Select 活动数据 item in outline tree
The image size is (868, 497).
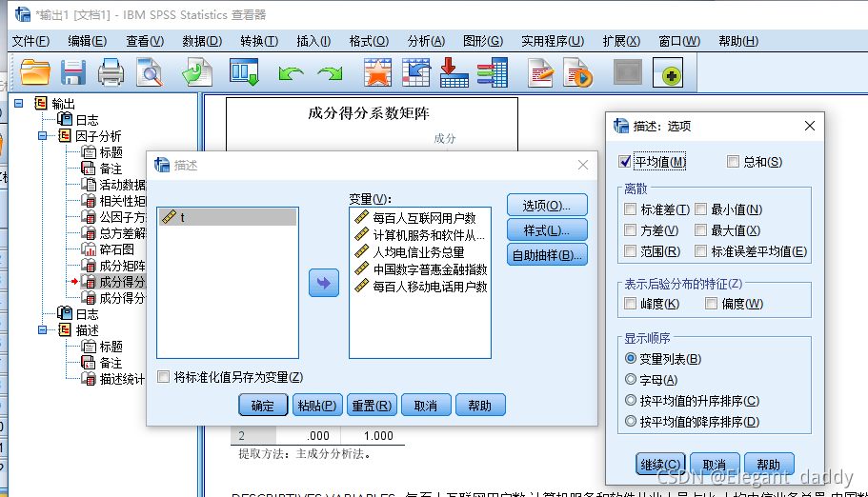coord(122,185)
